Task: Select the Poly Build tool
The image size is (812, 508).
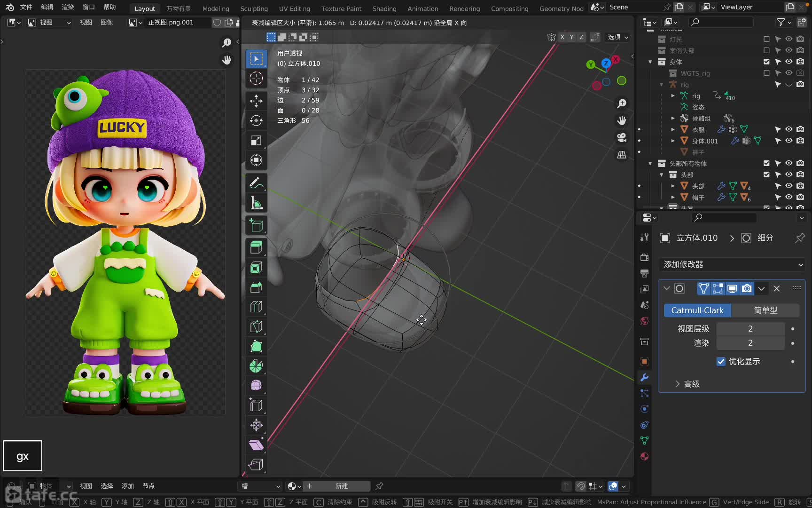Action: (x=256, y=346)
